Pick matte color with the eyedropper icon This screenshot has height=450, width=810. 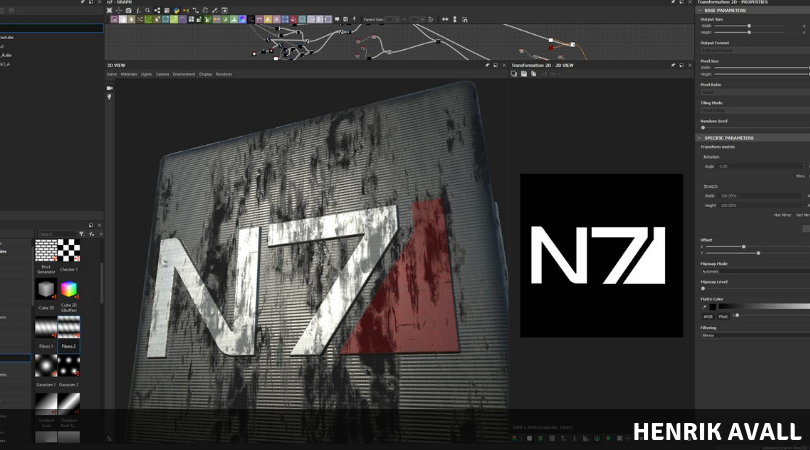(704, 307)
